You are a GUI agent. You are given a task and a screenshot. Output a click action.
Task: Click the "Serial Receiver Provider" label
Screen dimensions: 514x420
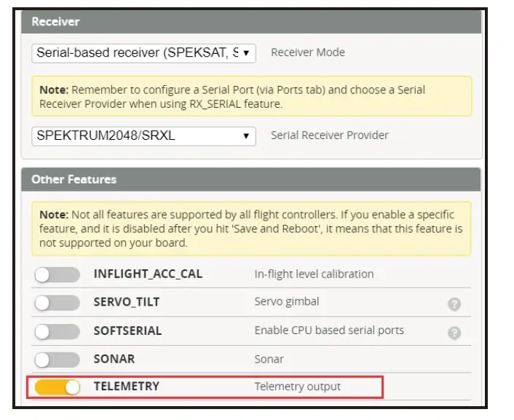[x=329, y=135]
